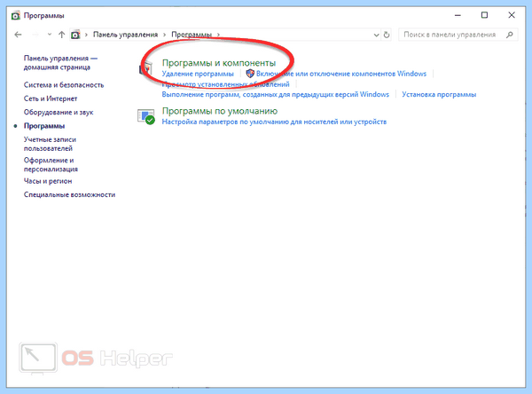Open the Default Programs icon

coord(146,116)
